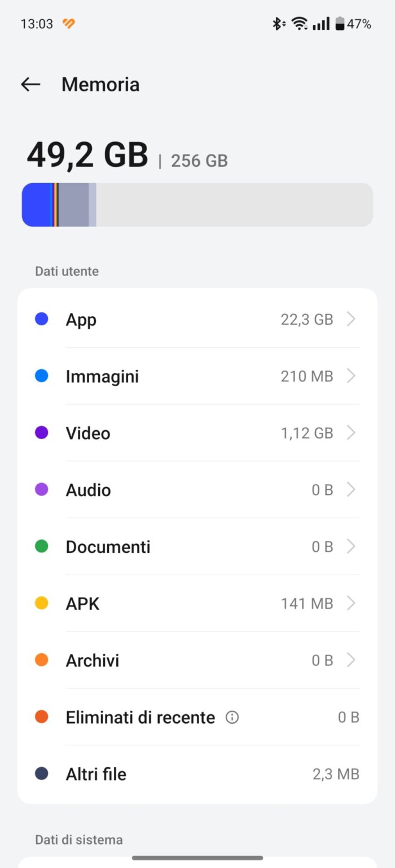Tap the storage usage bar

tap(197, 205)
